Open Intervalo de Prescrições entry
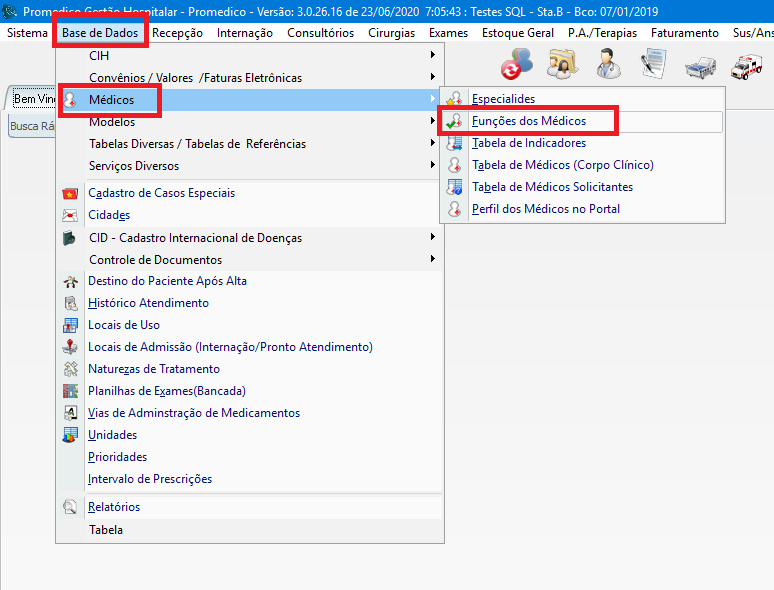Screen dimensions: 774x590 tap(250, 479)
